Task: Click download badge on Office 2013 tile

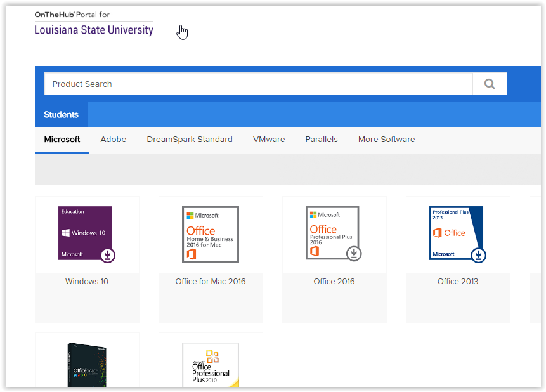Action: point(479,255)
